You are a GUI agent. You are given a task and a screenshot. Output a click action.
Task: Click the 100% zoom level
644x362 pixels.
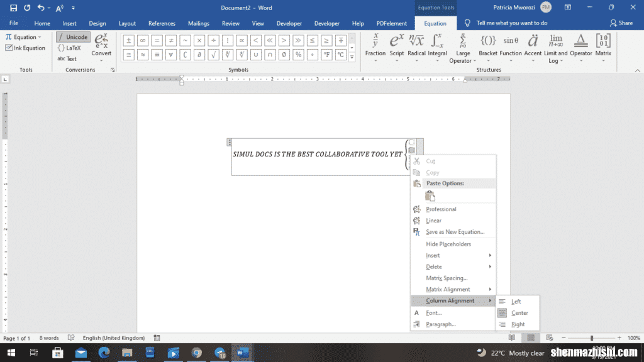(634, 337)
